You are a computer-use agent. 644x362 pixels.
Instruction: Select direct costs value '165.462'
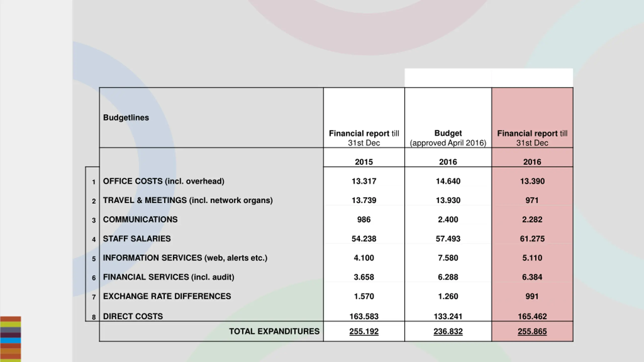(532, 316)
